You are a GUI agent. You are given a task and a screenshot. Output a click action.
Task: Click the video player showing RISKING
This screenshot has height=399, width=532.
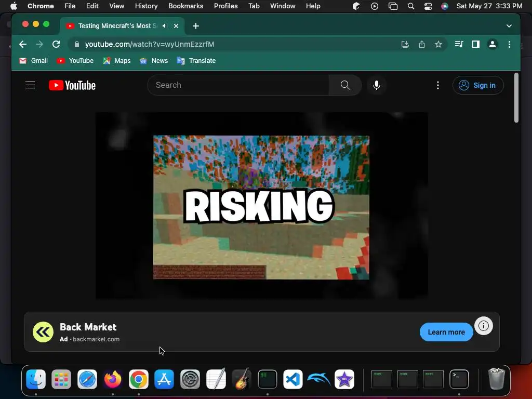coord(262,206)
